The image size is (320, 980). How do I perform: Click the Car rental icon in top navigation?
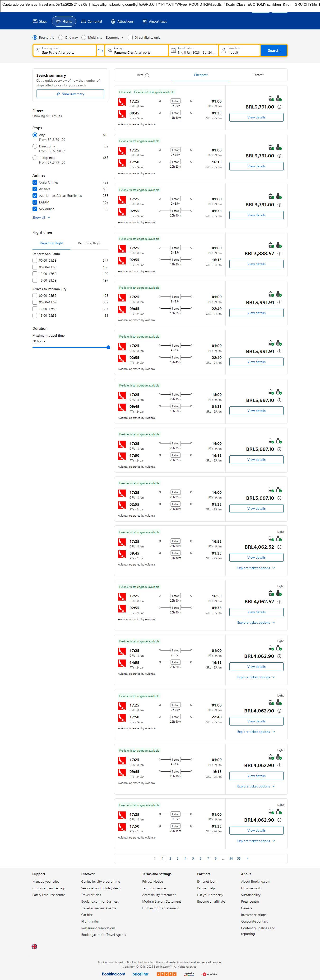pos(83,22)
